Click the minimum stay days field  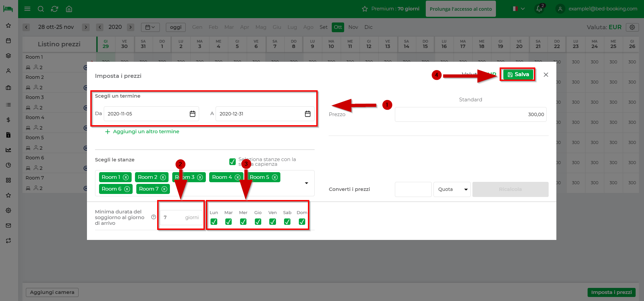coord(181,217)
